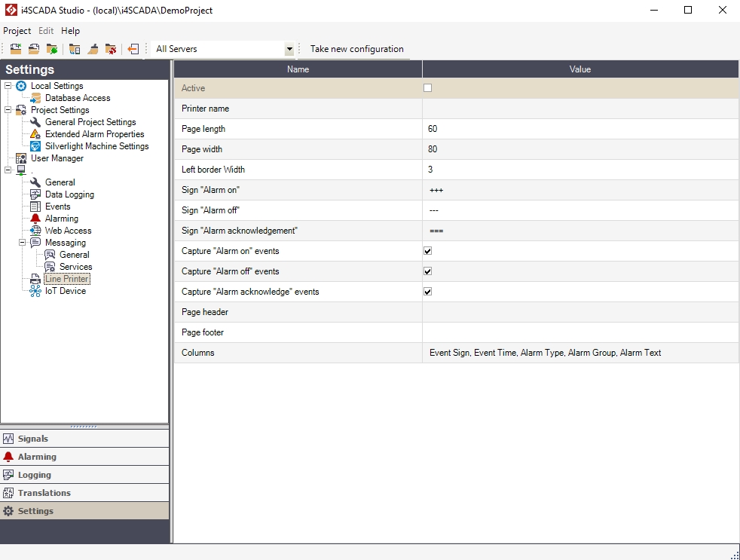This screenshot has height=560, width=740.
Task: Click the Database Access icon in tree
Action: point(35,98)
